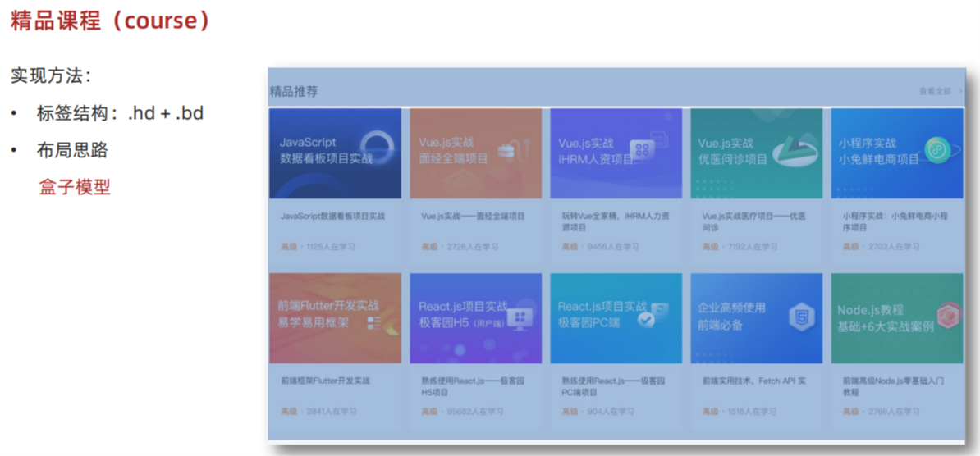980x456 pixels.
Task: Open the Vue.js实战 面经全端项目 banner
Action: pyautogui.click(x=475, y=153)
